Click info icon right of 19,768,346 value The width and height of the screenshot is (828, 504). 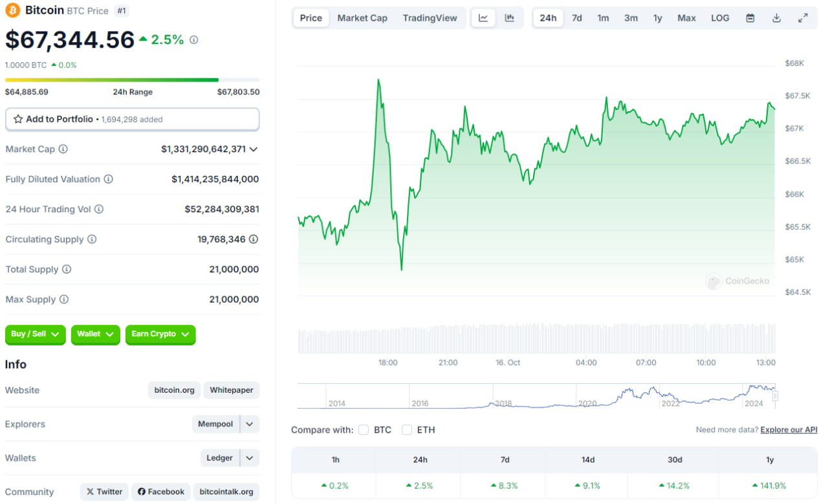click(x=254, y=239)
